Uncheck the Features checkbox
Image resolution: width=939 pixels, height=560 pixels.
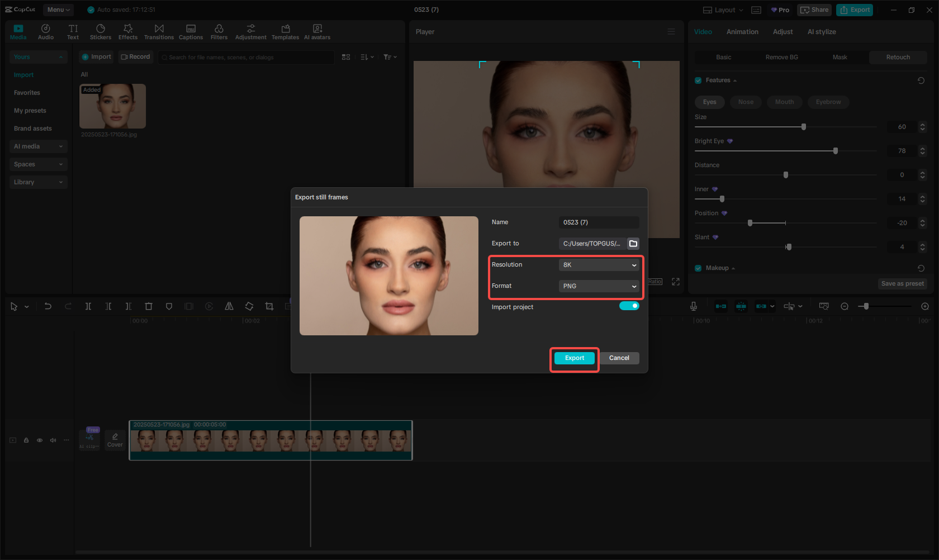698,80
